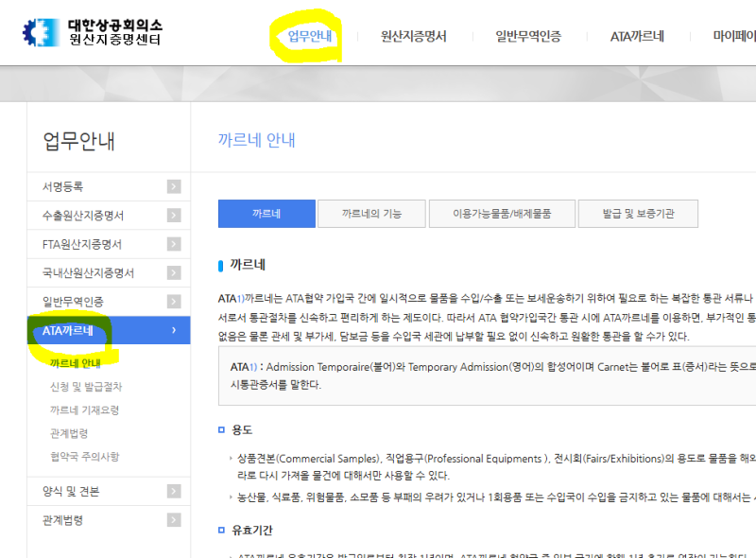Open 양식 및 견본 in the sidebar
The width and height of the screenshot is (756, 558).
coord(109,492)
